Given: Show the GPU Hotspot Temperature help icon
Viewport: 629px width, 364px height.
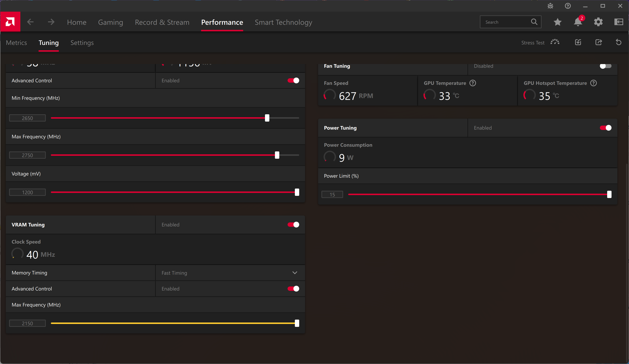Looking at the screenshot, I should coord(593,83).
